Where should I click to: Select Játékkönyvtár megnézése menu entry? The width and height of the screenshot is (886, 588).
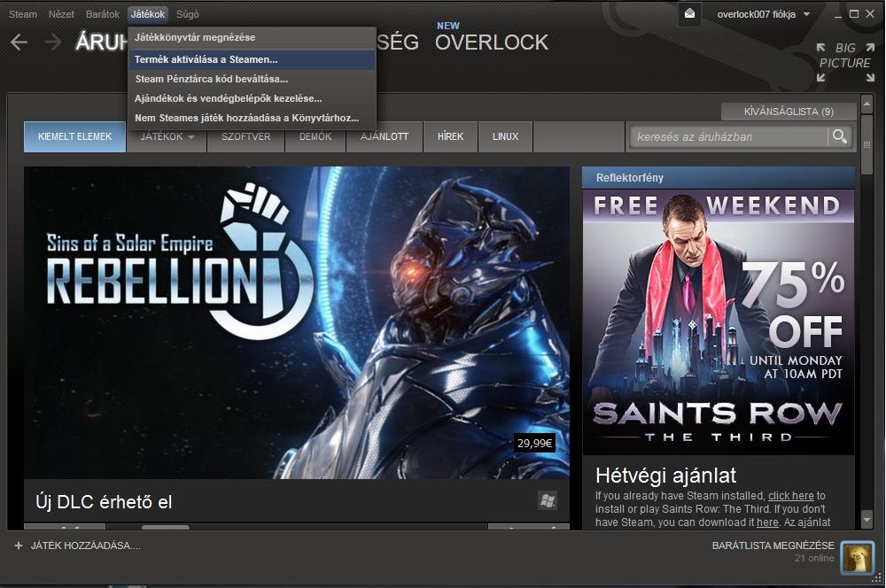252,37
